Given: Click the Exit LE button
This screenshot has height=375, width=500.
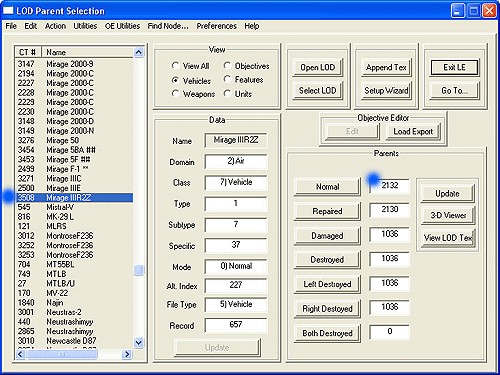Looking at the screenshot, I should (454, 67).
